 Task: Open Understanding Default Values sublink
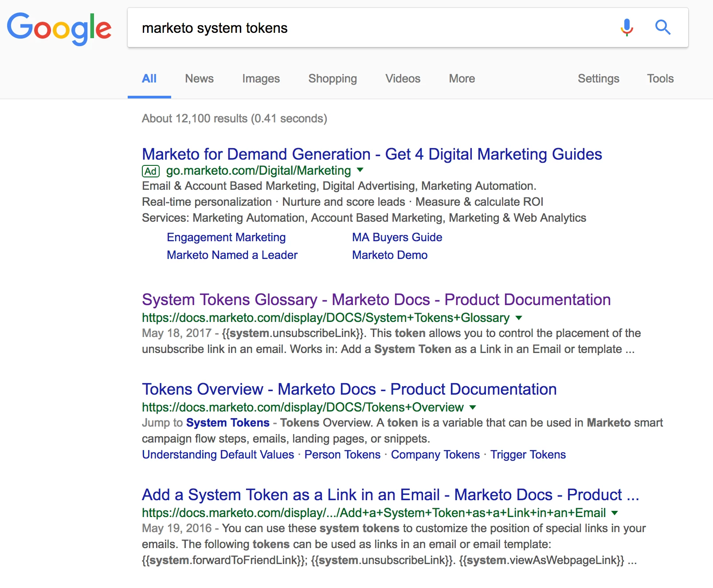click(218, 455)
